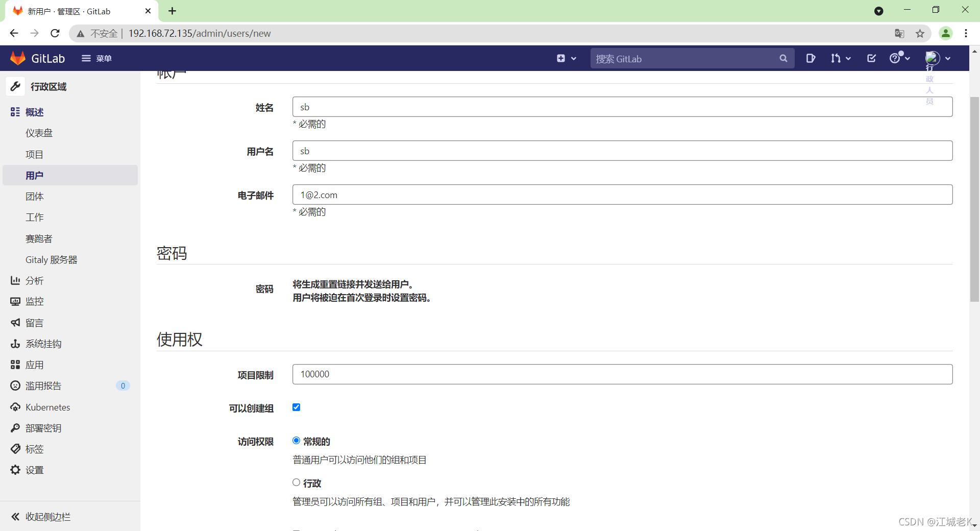
Task: Open the issues icon in the navbar
Action: pos(811,58)
